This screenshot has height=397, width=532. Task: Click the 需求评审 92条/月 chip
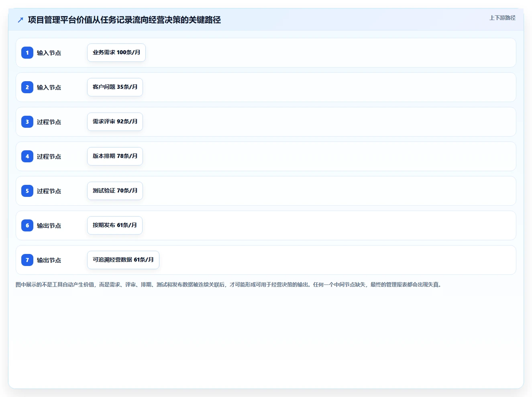pyautogui.click(x=115, y=122)
